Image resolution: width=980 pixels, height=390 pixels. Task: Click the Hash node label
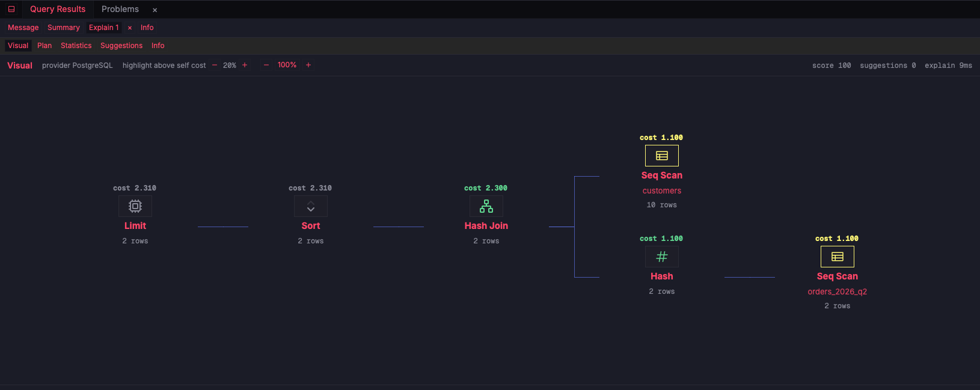pos(662,276)
